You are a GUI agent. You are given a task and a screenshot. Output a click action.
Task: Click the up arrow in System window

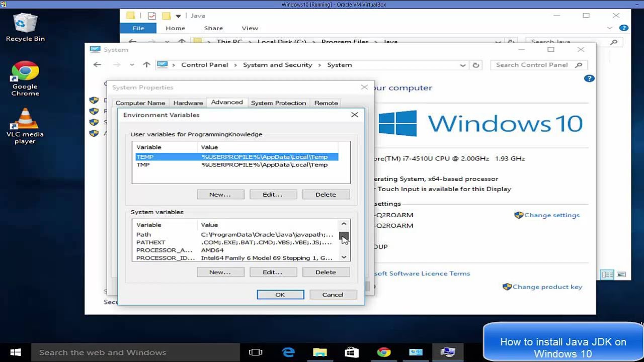(x=146, y=65)
